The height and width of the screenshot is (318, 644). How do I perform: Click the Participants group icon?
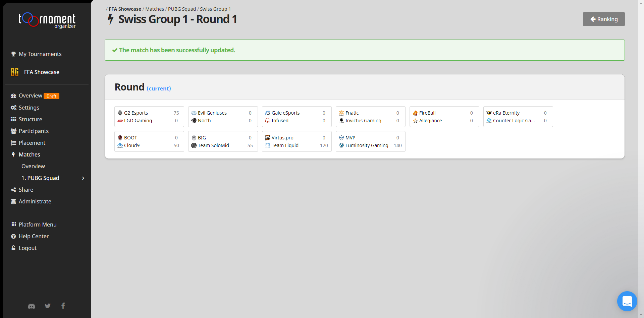click(x=13, y=131)
